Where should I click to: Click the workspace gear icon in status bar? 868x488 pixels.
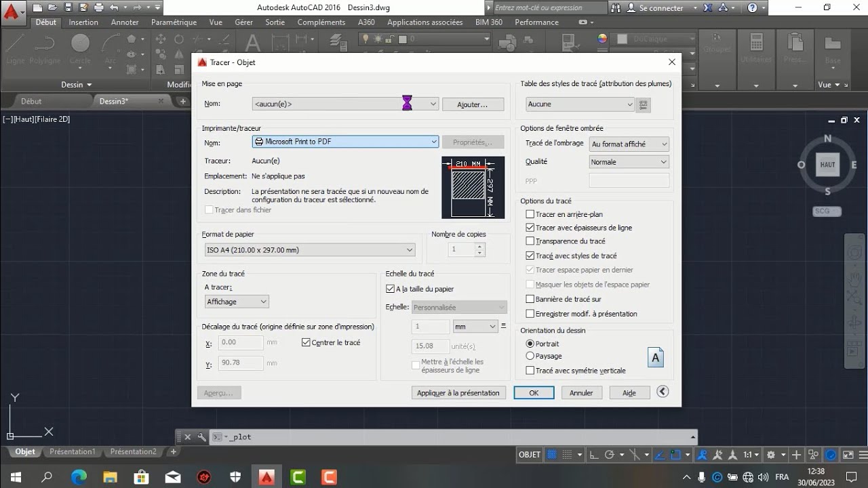(x=770, y=455)
